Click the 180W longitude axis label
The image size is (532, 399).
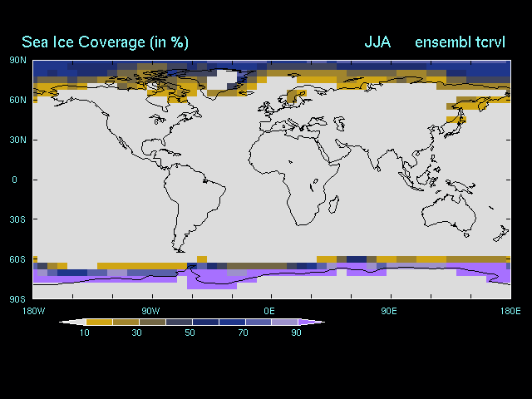coord(32,311)
